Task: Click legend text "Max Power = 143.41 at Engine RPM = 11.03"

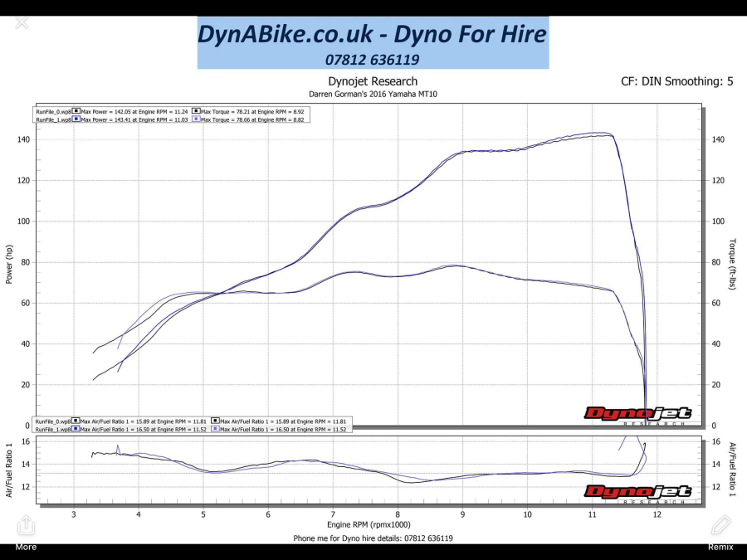Action: tap(134, 119)
